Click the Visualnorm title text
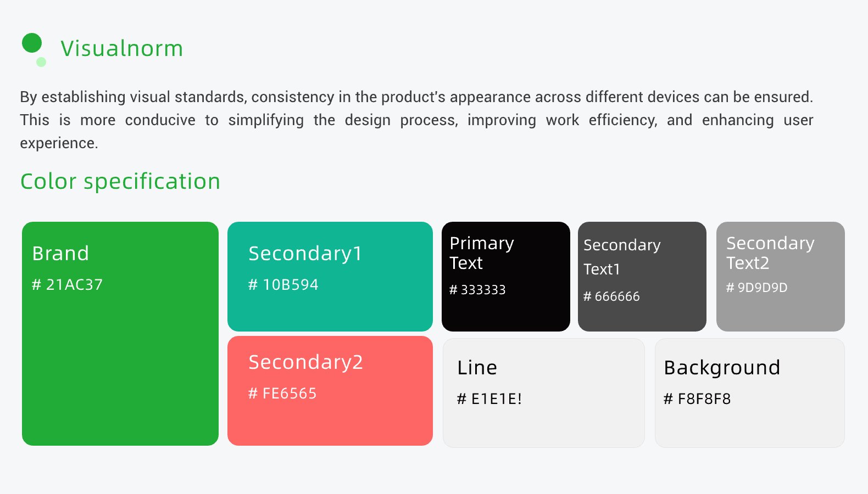Image resolution: width=868 pixels, height=494 pixels. [121, 48]
